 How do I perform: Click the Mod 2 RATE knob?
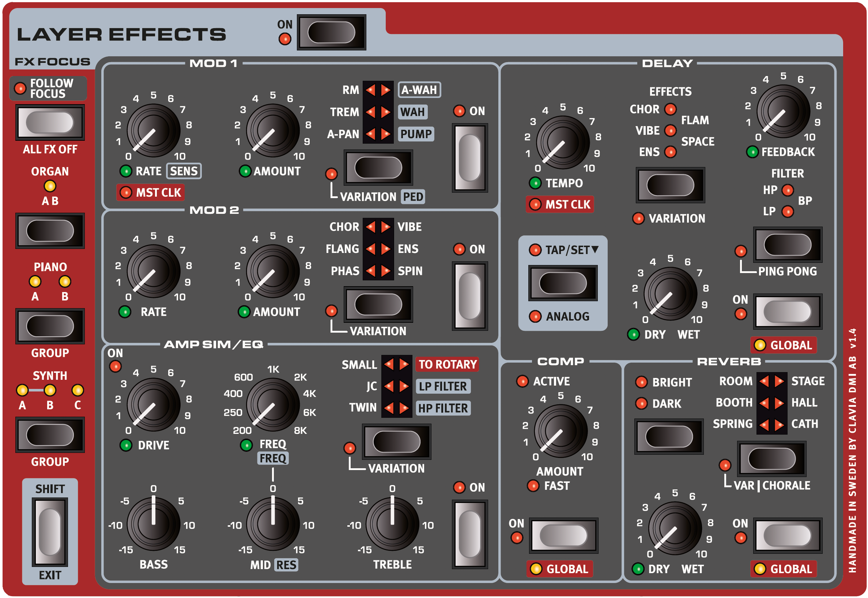(153, 271)
